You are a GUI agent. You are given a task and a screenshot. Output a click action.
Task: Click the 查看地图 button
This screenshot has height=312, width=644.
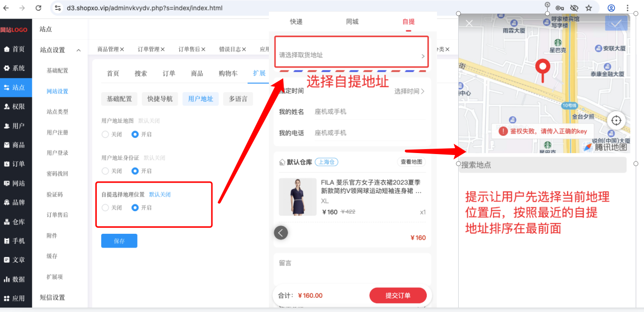pyautogui.click(x=411, y=162)
